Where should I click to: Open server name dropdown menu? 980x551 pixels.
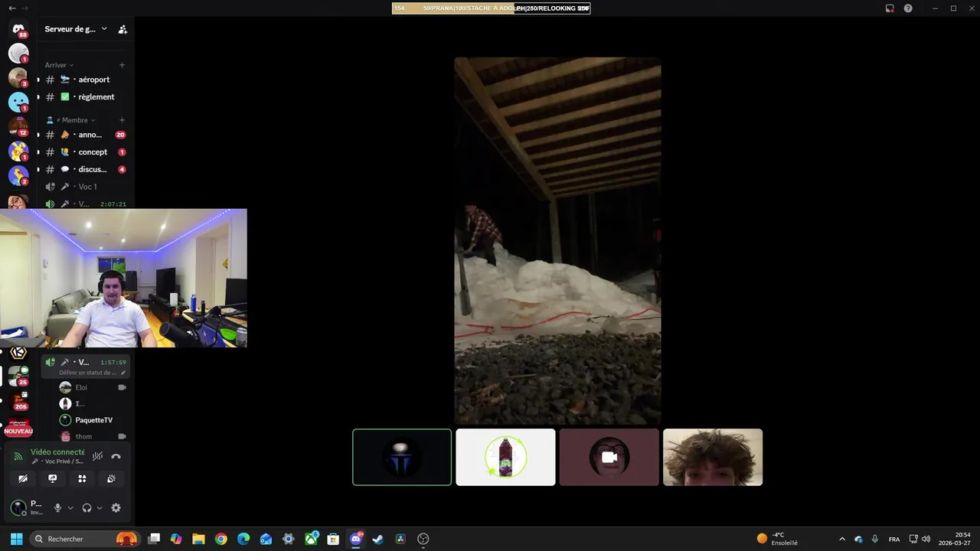(76, 29)
